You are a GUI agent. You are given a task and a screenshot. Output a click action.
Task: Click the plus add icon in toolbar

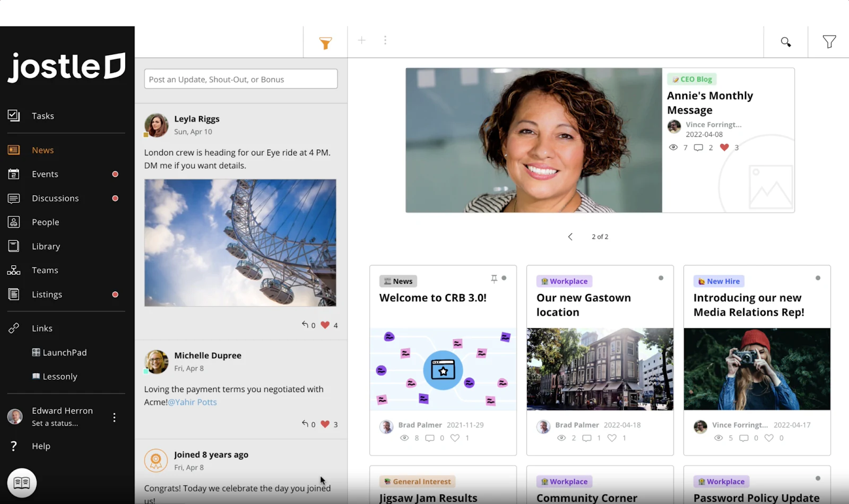pyautogui.click(x=361, y=40)
